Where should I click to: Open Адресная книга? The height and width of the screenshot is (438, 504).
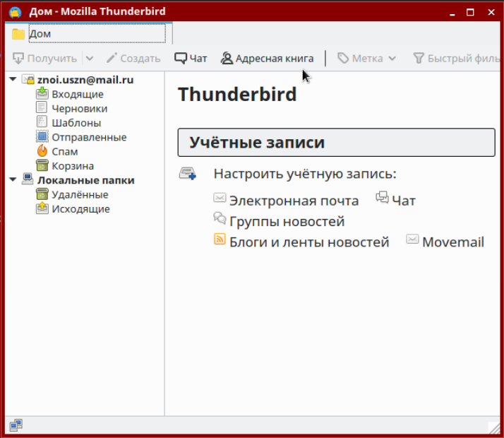coord(267,58)
